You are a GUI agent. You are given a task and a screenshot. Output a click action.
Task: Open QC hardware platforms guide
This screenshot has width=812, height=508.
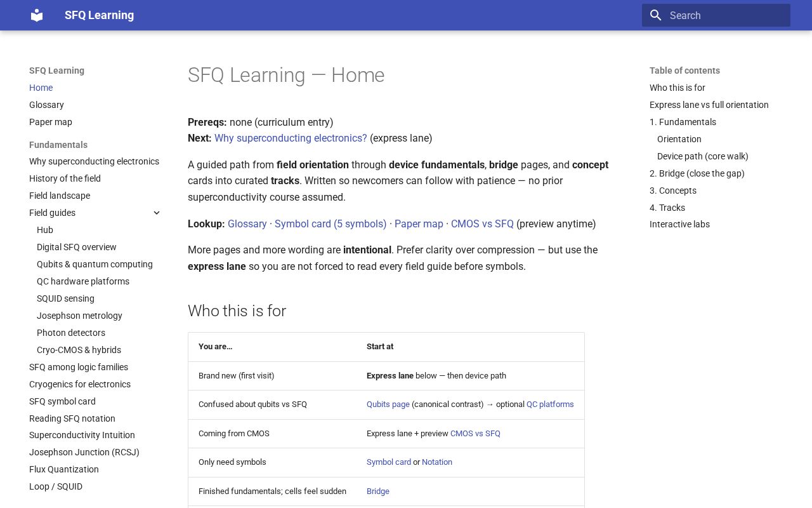[83, 281]
